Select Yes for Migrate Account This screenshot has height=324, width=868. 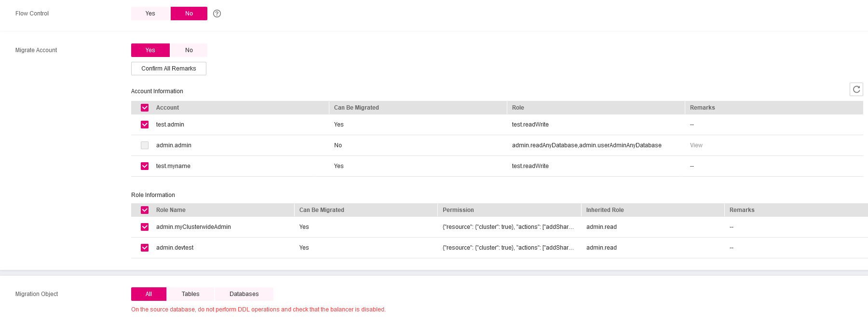click(150, 50)
